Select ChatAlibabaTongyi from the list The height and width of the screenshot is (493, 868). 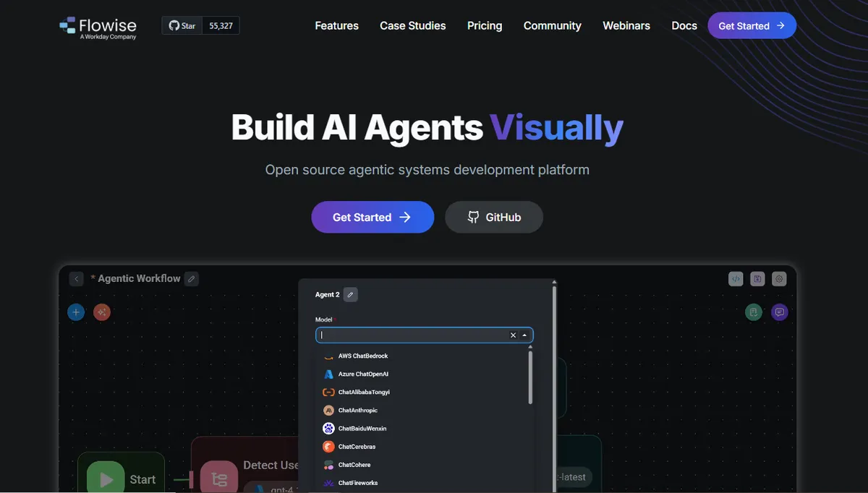pos(423,393)
